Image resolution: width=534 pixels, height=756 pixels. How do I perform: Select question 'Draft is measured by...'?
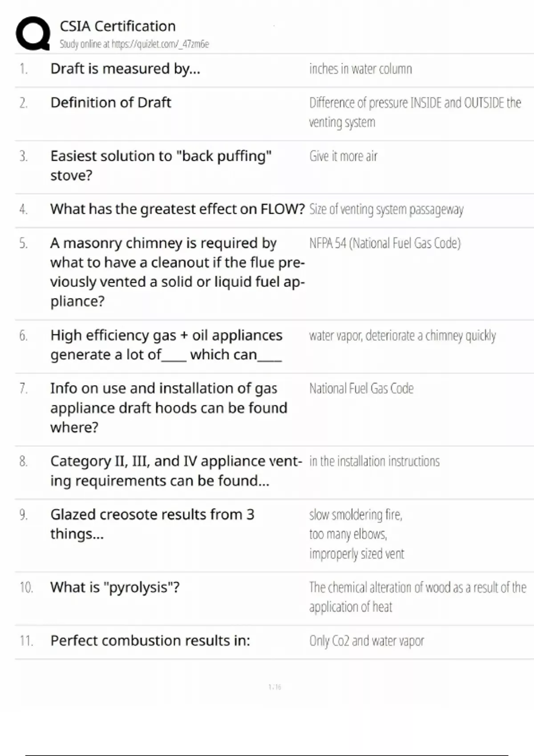tap(125, 69)
